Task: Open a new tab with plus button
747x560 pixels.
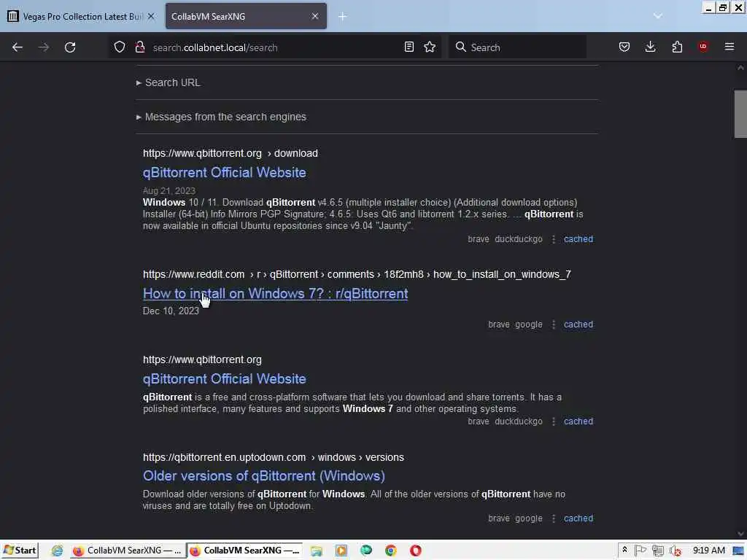Action: click(x=343, y=17)
